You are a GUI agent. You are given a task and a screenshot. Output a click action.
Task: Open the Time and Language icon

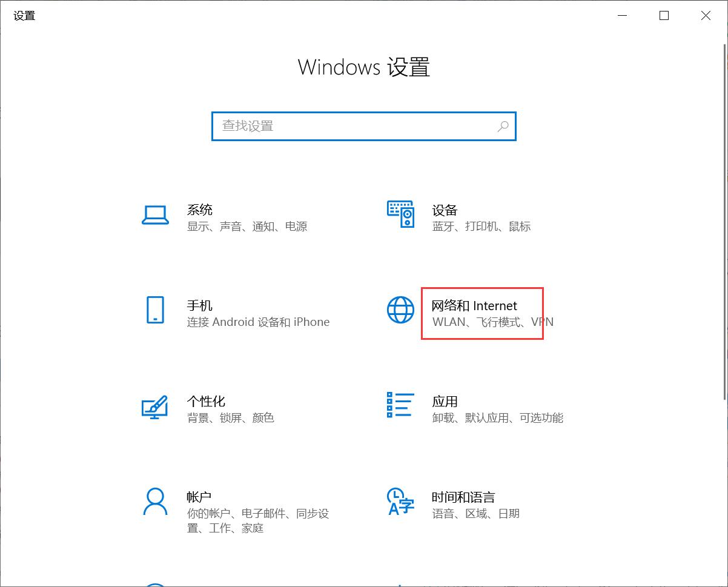click(400, 501)
